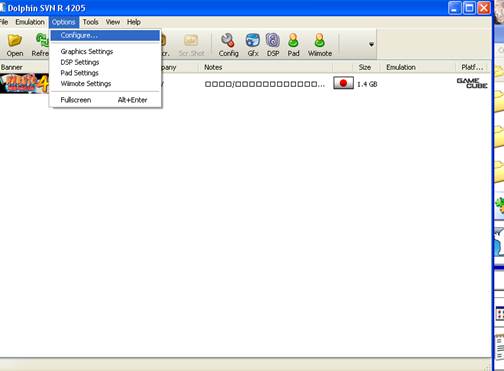The height and width of the screenshot is (371, 504).
Task: Click the Scr.Shot screenshot toolbar icon
Action: pyautogui.click(x=191, y=45)
